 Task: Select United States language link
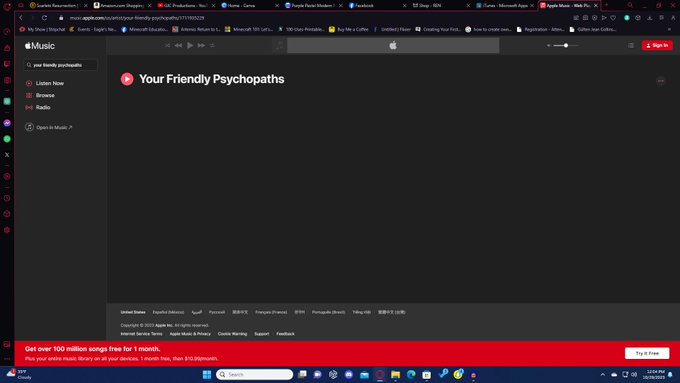[x=133, y=312]
